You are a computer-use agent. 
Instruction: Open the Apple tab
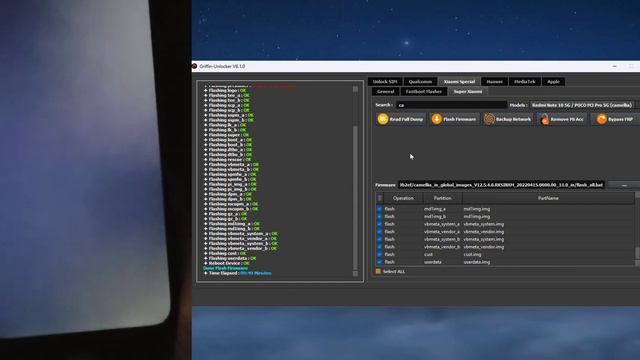[x=553, y=82]
